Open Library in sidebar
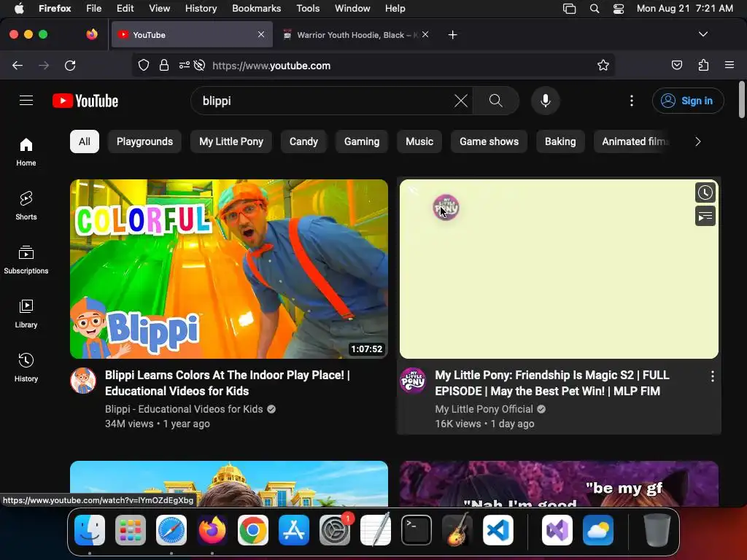This screenshot has width=747, height=560. tap(26, 314)
